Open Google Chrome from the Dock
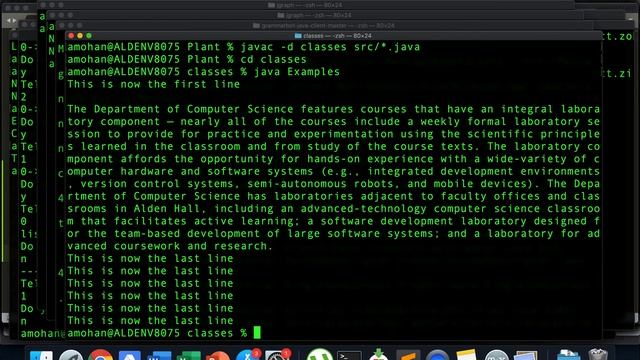The image size is (640, 360). [100, 355]
